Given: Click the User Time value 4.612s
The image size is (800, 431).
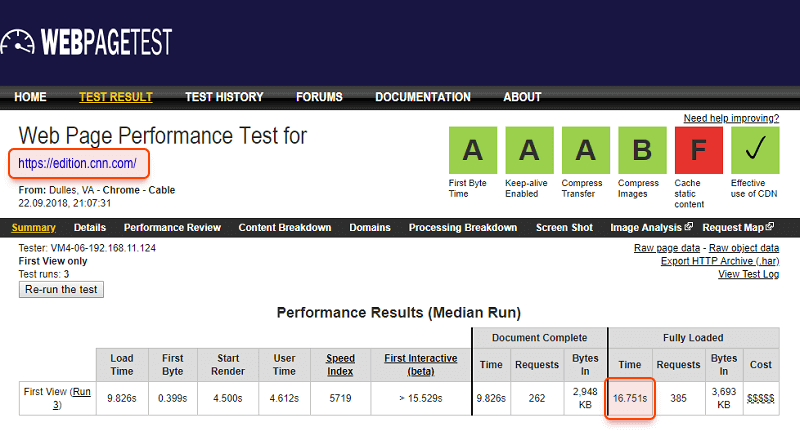Looking at the screenshot, I should [284, 398].
